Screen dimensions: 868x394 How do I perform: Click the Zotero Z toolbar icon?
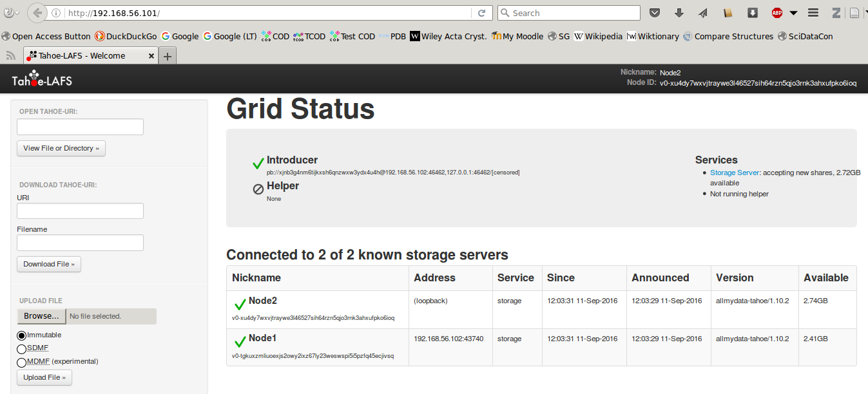[x=836, y=13]
